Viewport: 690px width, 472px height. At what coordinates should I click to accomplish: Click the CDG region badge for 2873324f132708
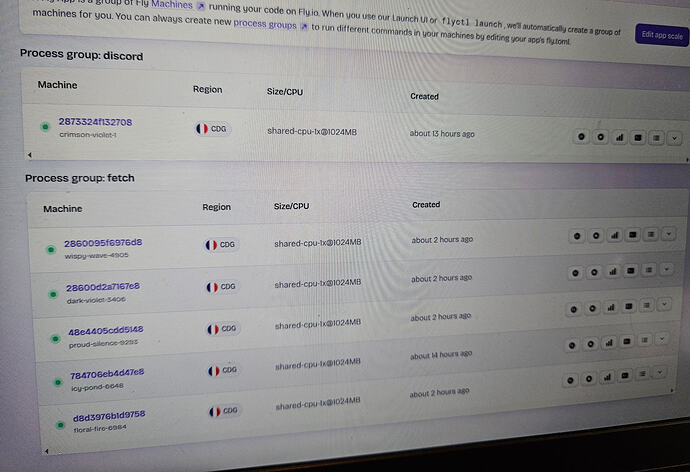213,129
